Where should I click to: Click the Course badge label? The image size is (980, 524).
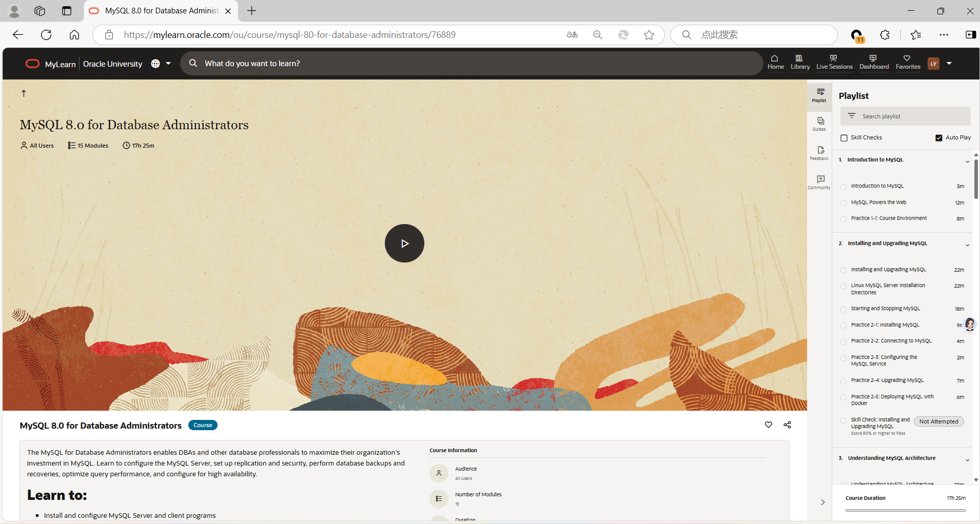[203, 425]
